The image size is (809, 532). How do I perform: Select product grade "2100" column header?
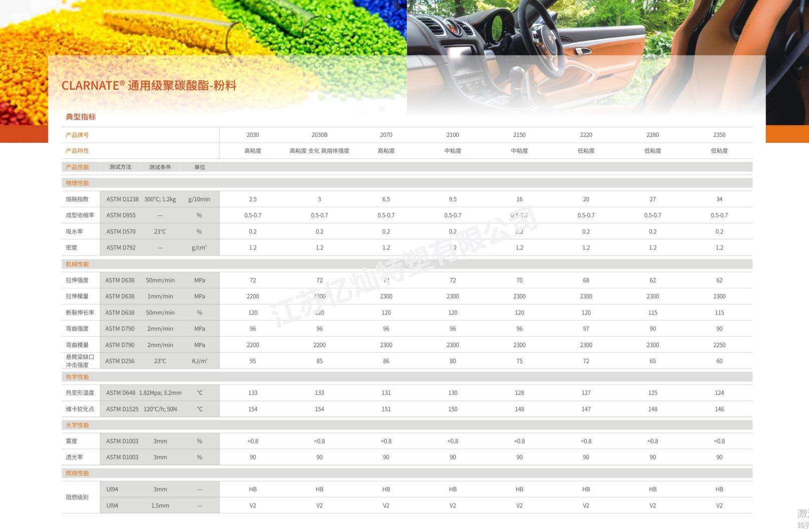point(453,135)
